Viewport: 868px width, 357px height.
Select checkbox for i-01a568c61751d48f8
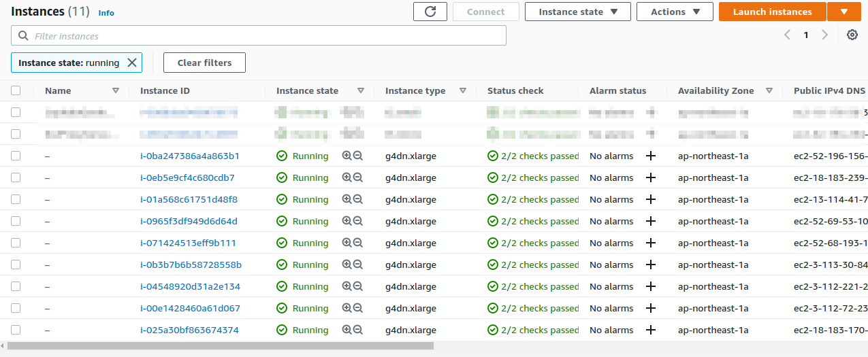click(x=16, y=199)
